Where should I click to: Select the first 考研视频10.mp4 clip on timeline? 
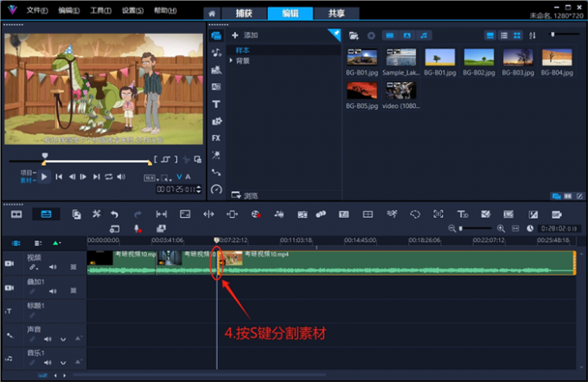point(122,263)
